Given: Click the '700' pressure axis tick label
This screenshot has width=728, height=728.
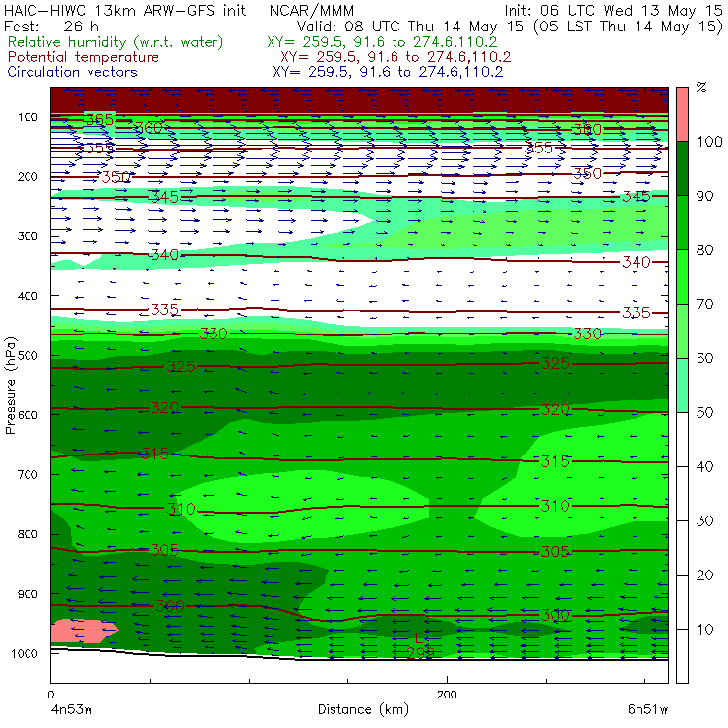Looking at the screenshot, I should tap(28, 474).
